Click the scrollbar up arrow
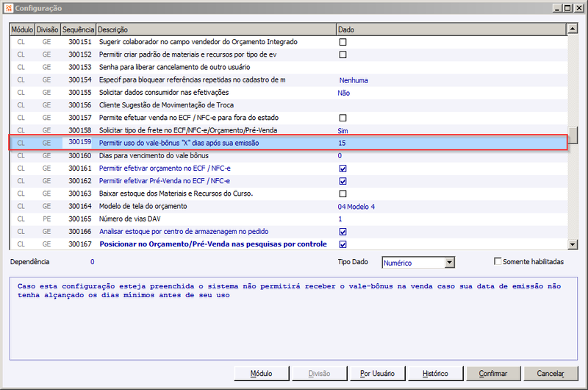The height and width of the screenshot is (390, 588). pos(573,29)
